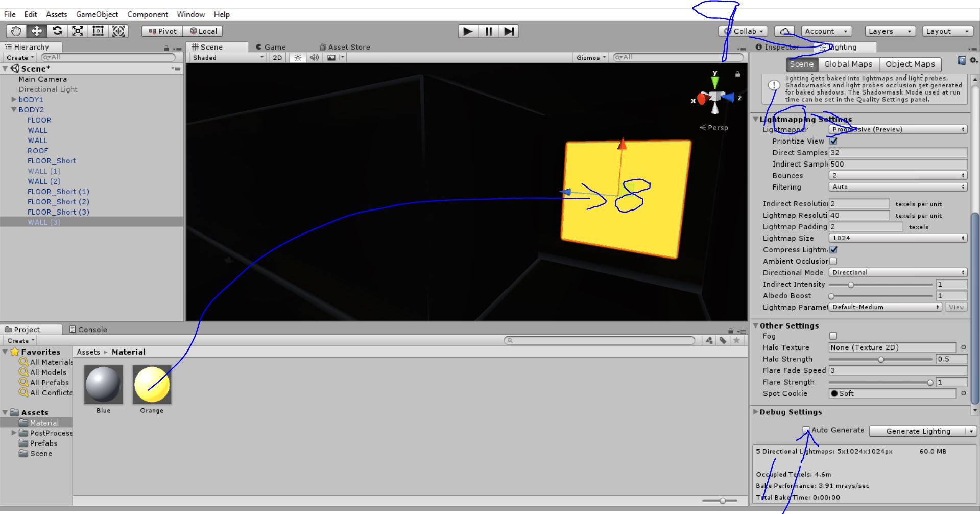Toggle Pivot handle position
The image size is (980, 514).
tap(162, 31)
